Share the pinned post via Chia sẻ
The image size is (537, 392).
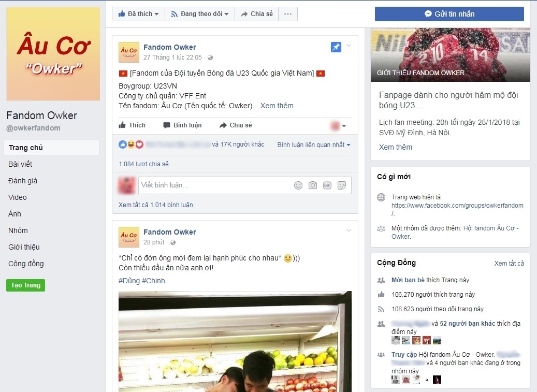point(236,125)
